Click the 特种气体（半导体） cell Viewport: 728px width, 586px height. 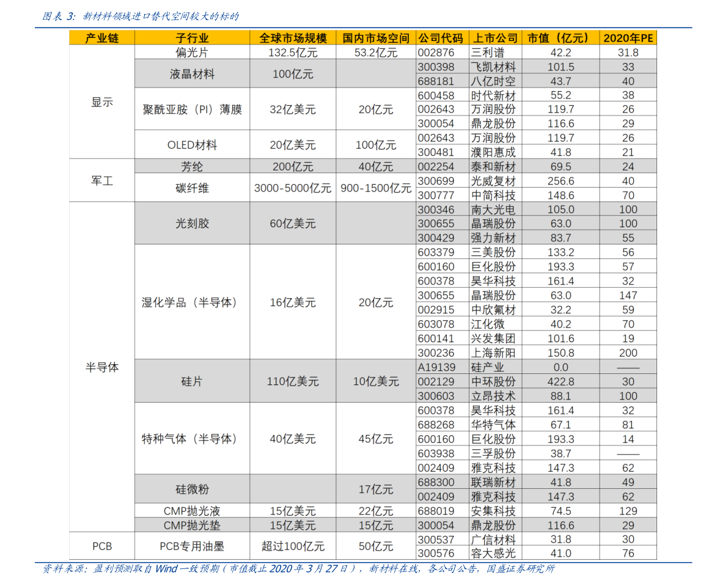192,439
